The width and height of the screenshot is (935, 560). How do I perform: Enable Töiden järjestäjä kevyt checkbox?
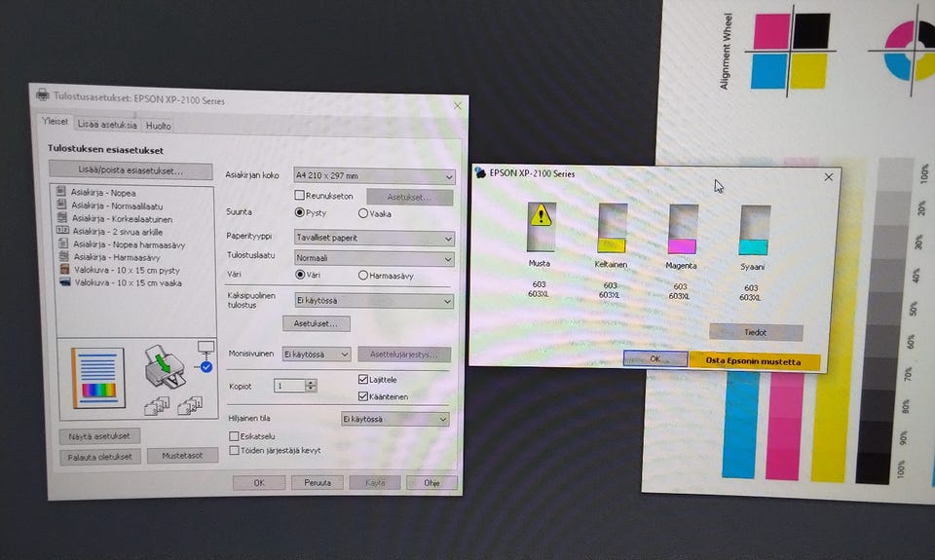[235, 450]
